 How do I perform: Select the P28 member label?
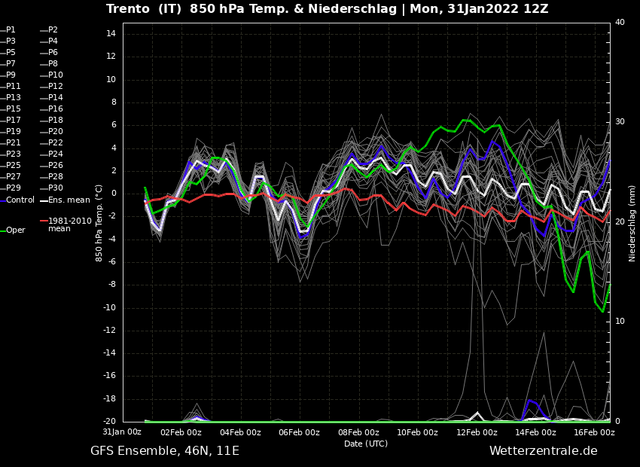52,177
